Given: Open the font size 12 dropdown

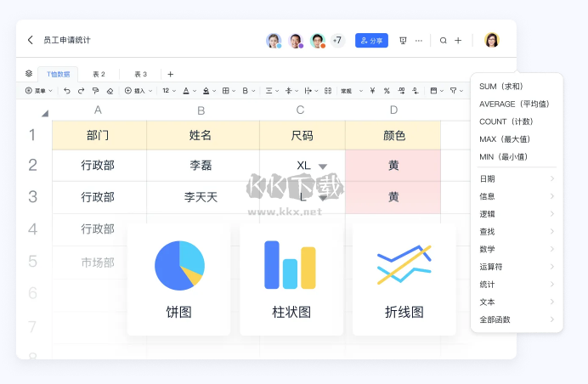Looking at the screenshot, I should click(x=169, y=91).
